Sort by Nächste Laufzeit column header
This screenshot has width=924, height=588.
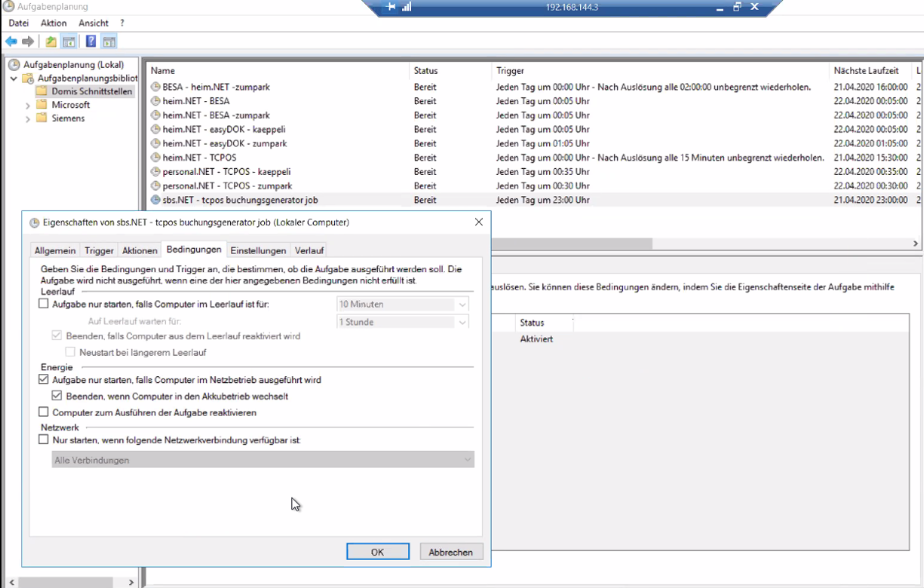pyautogui.click(x=870, y=71)
